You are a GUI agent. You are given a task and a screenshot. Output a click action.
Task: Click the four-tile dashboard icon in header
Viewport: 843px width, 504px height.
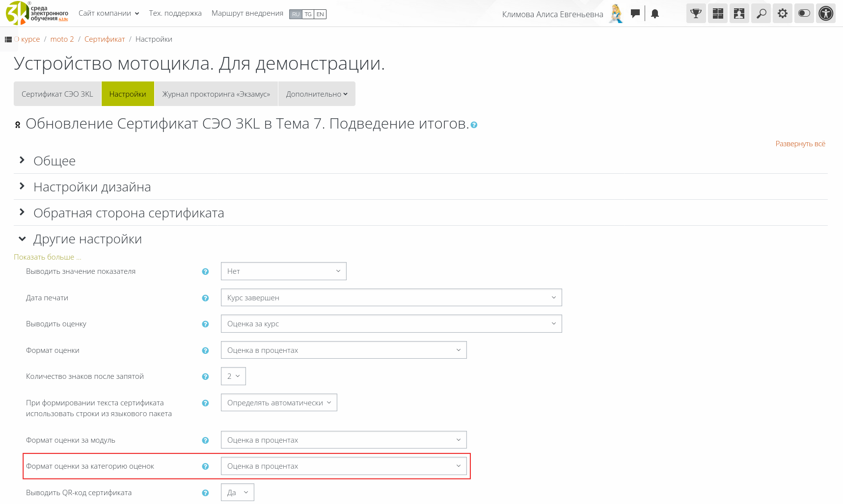pos(717,14)
